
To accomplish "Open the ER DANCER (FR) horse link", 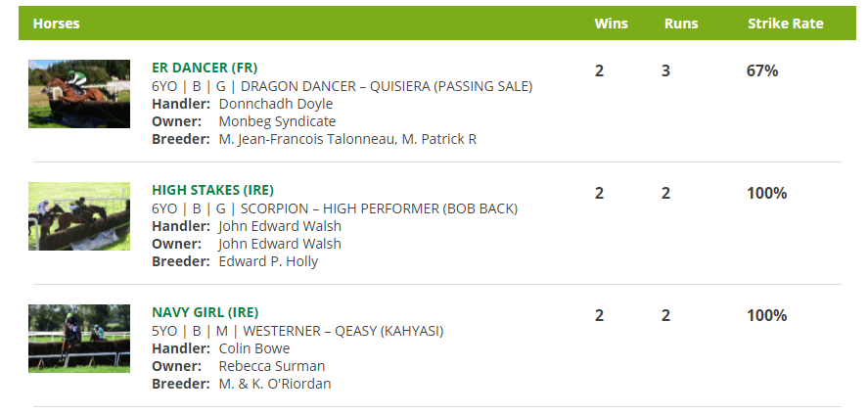I will [204, 68].
